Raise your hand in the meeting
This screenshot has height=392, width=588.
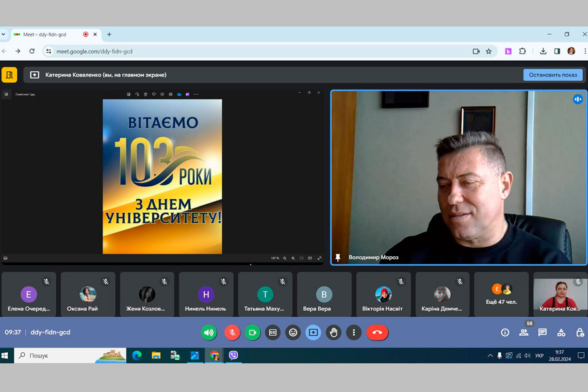pyautogui.click(x=334, y=333)
